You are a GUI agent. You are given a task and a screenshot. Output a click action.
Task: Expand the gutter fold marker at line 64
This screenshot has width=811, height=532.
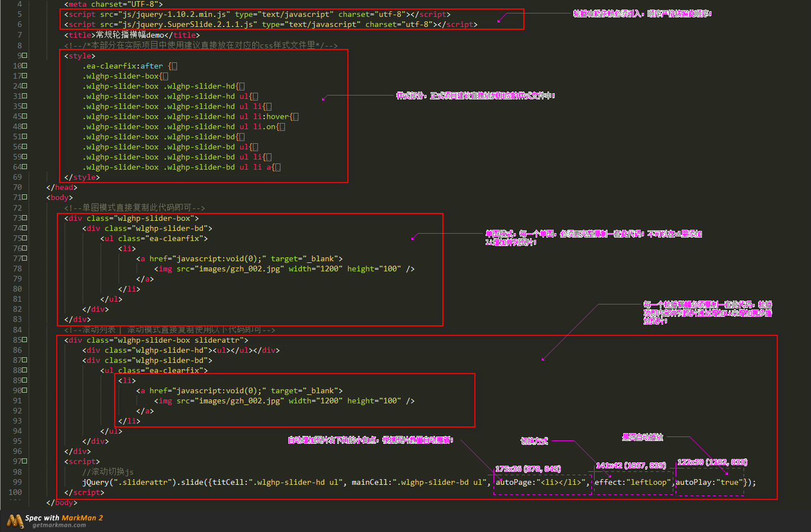click(x=25, y=167)
